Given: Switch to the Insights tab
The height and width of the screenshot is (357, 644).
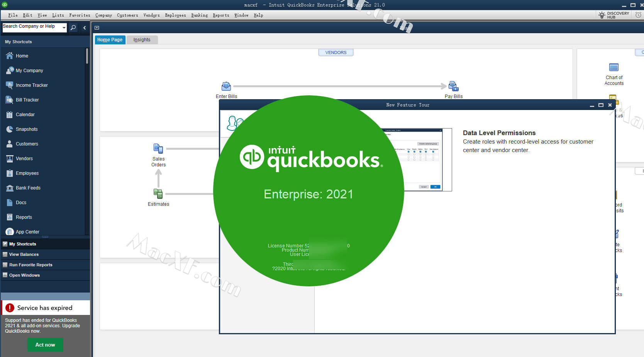Looking at the screenshot, I should [142, 40].
